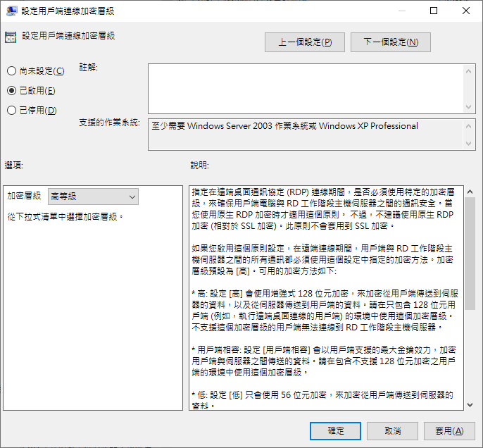
Task: Click the comment box scroll down arrow
Action: [x=470, y=106]
